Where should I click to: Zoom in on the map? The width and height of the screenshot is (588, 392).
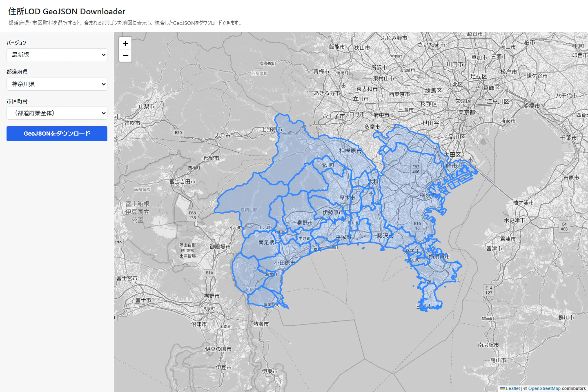[125, 43]
